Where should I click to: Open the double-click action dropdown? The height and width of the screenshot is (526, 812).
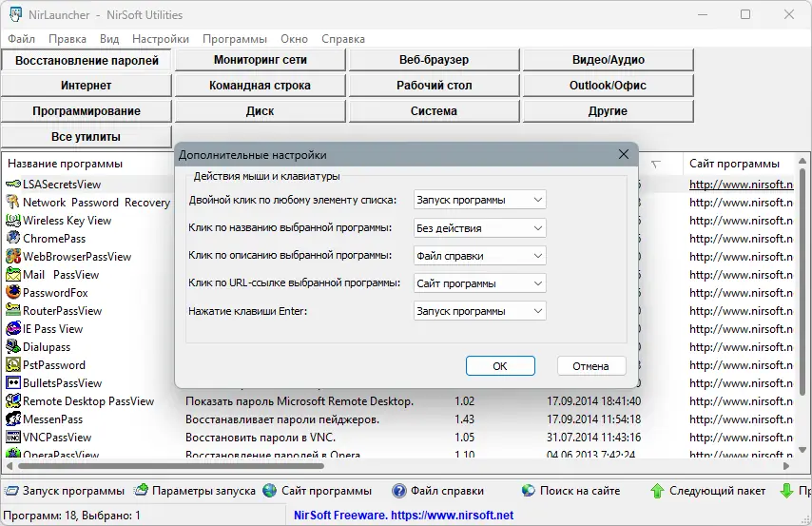pos(479,200)
